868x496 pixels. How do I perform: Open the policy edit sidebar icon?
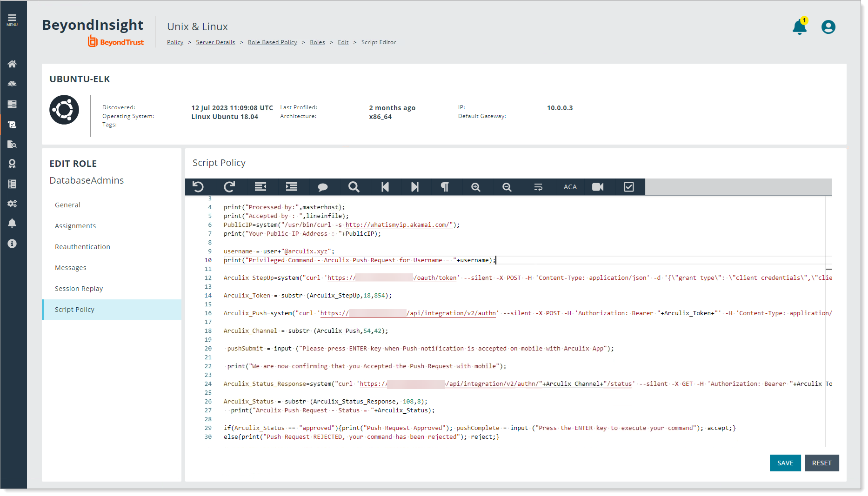(12, 125)
